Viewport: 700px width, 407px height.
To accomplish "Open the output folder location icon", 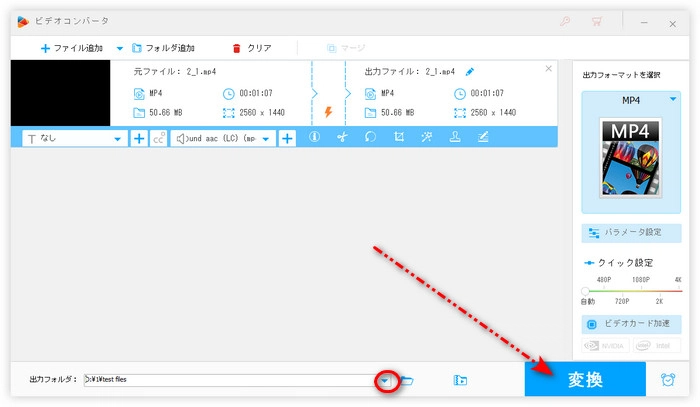I will click(460, 380).
